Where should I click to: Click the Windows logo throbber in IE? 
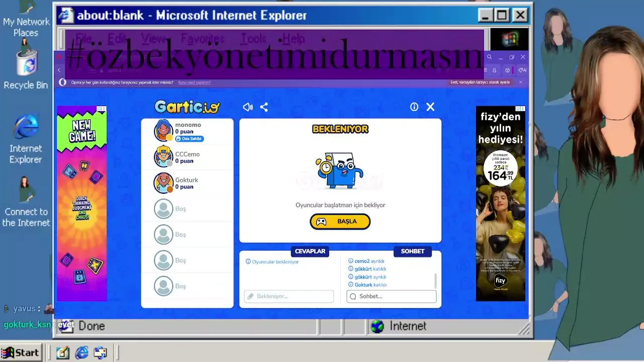[509, 39]
